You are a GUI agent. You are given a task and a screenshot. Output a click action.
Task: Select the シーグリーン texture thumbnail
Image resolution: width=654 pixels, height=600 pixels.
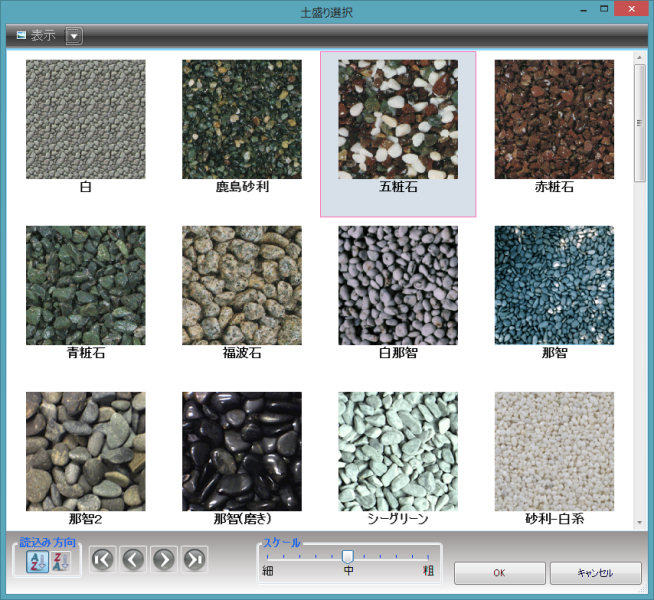398,451
